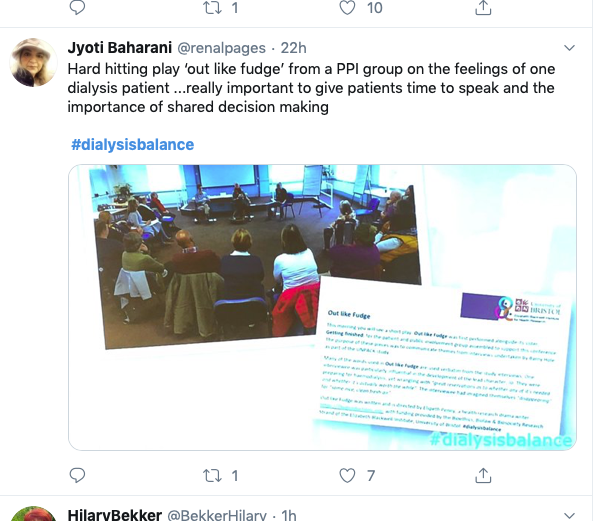
Task: Open HilaryBekker's profile name
Action: [115, 515]
